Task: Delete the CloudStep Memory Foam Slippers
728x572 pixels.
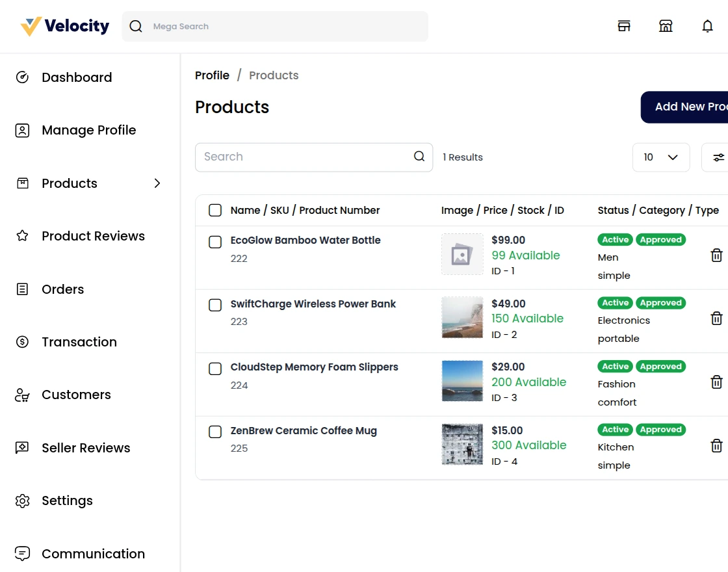Action: click(716, 382)
